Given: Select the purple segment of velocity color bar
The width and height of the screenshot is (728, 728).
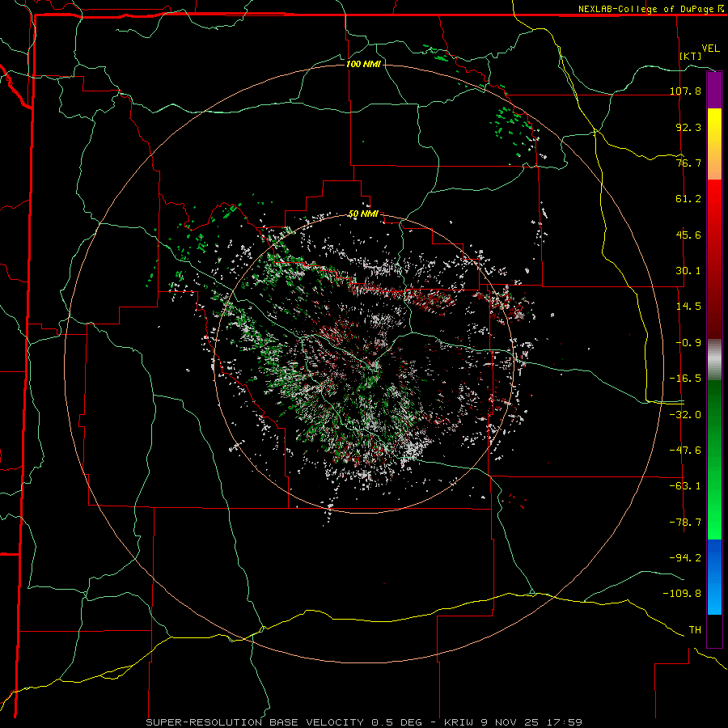Looking at the screenshot, I should (714, 91).
